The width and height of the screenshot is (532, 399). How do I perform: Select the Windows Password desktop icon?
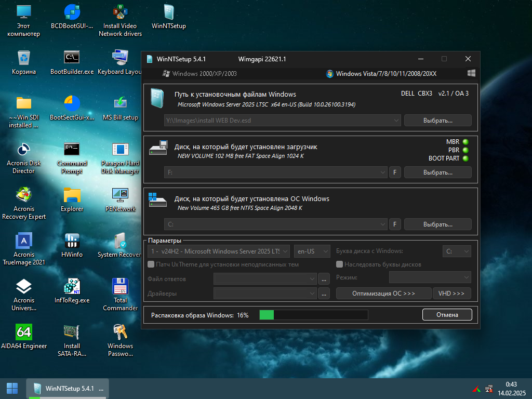tap(121, 341)
